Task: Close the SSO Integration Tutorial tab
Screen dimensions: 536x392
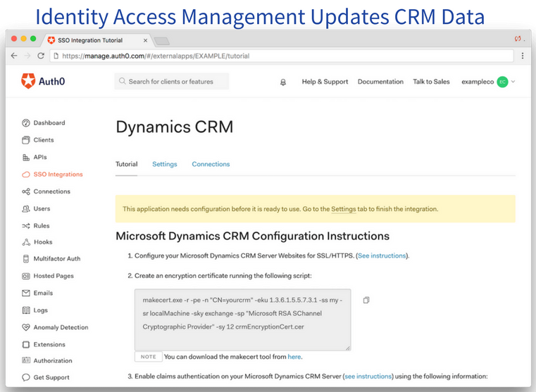Action: pos(145,40)
